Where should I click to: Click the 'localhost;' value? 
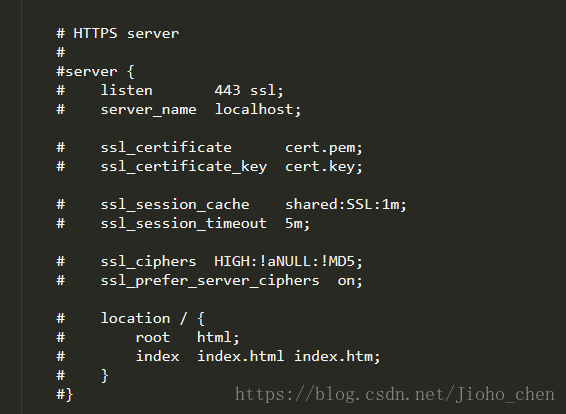[258, 109]
